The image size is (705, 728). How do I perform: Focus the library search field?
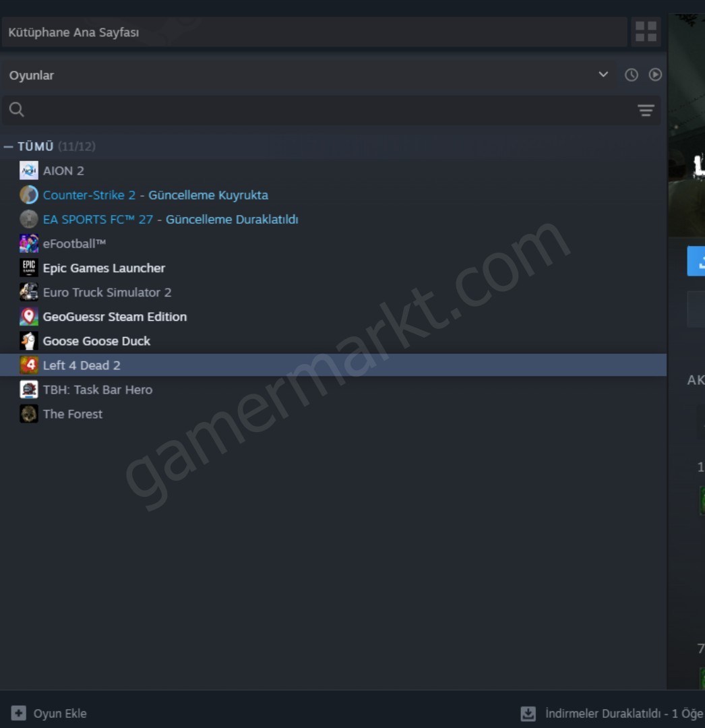pos(332,110)
